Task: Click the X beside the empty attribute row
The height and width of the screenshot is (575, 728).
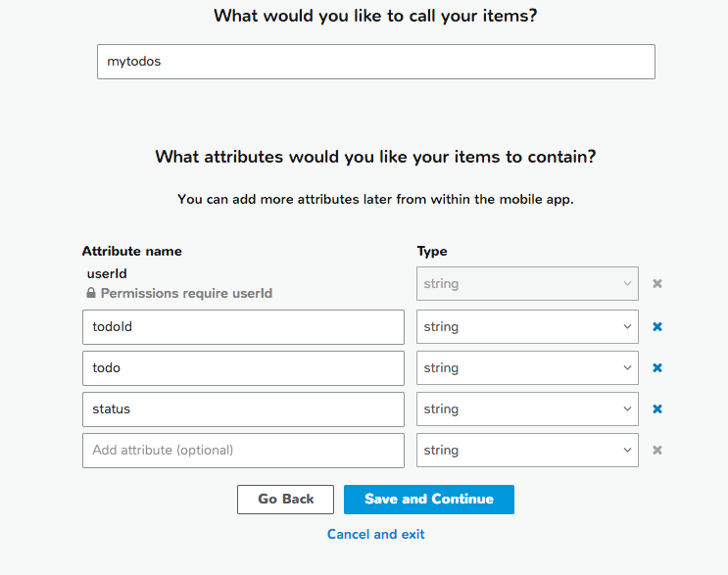Action: [657, 451]
